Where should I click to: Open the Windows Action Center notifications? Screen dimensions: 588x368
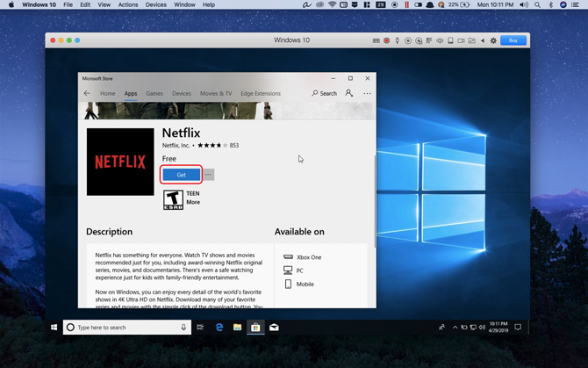pyautogui.click(x=518, y=327)
